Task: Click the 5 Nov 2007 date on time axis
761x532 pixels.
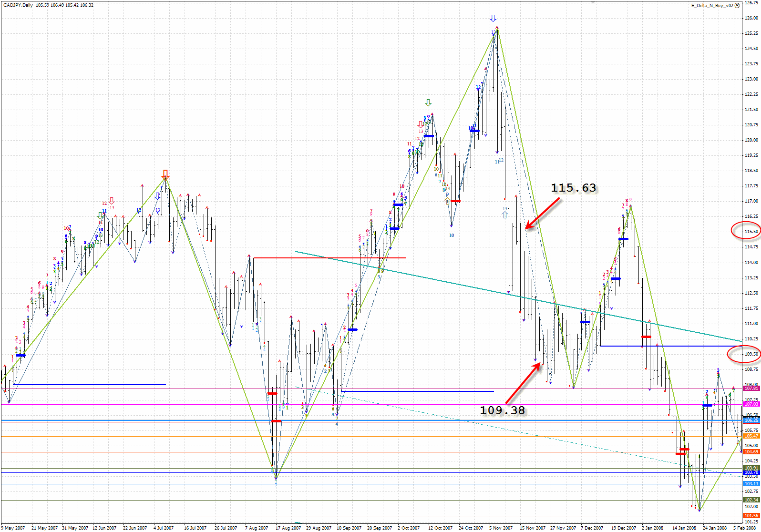Action: pyautogui.click(x=501, y=528)
